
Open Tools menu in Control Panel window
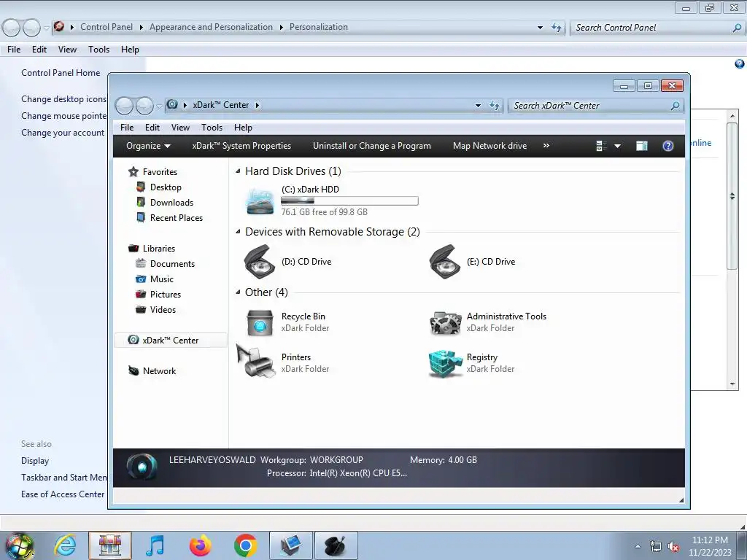(98, 50)
